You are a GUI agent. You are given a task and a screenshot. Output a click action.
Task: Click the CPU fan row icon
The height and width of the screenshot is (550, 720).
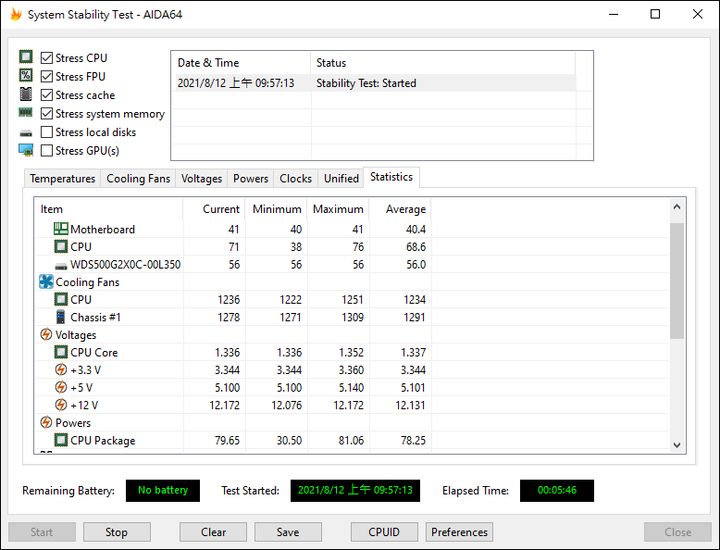tap(61, 299)
